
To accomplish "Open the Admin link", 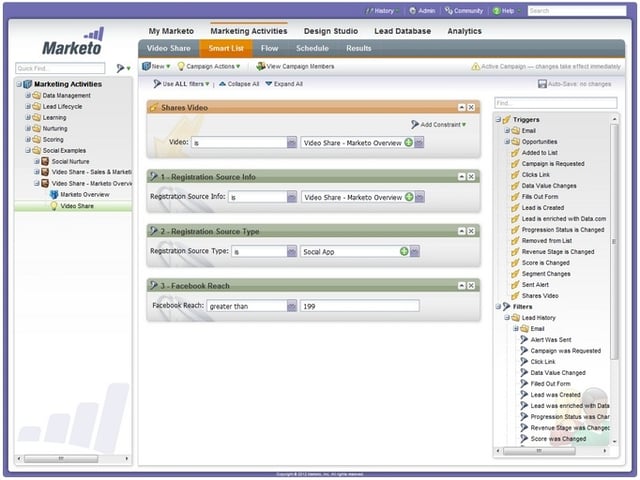I will 422,11.
